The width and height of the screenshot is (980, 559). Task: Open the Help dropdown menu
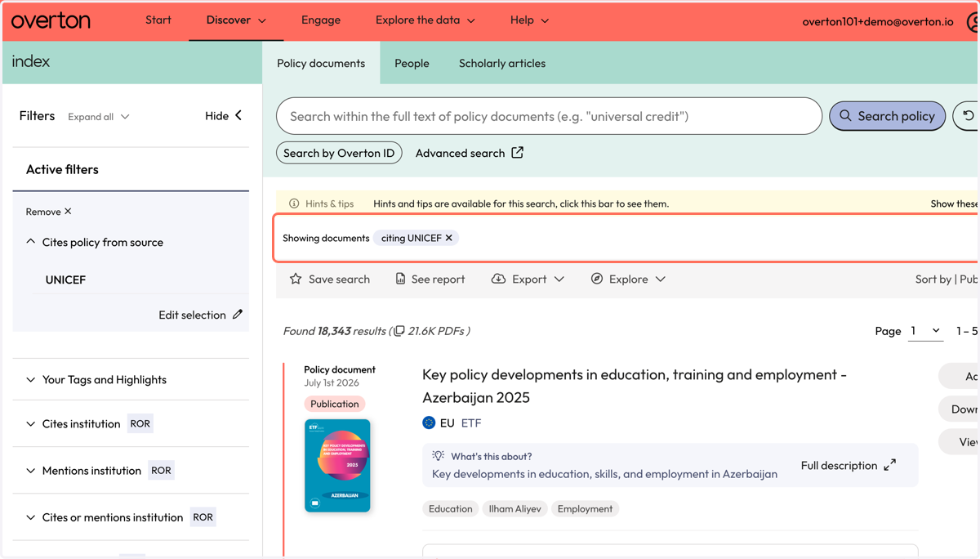pos(529,20)
